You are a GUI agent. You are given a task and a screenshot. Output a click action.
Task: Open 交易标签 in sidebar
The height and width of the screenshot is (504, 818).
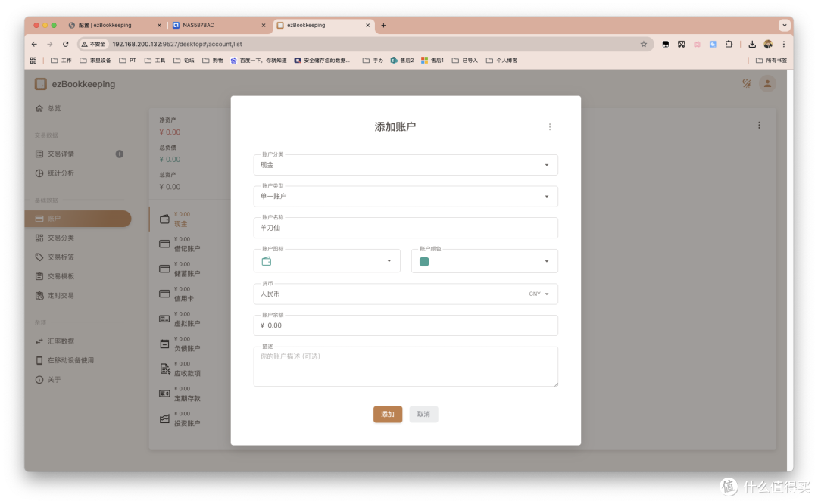click(55, 257)
